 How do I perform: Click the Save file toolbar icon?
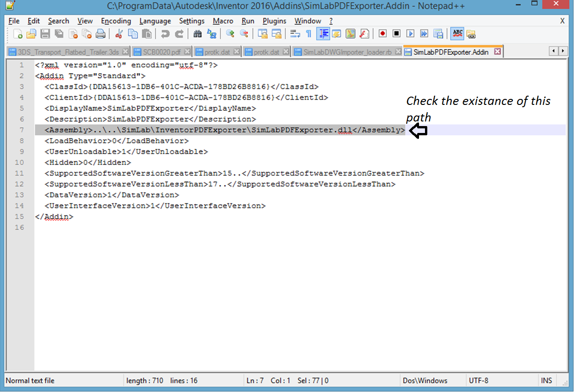tap(45, 34)
